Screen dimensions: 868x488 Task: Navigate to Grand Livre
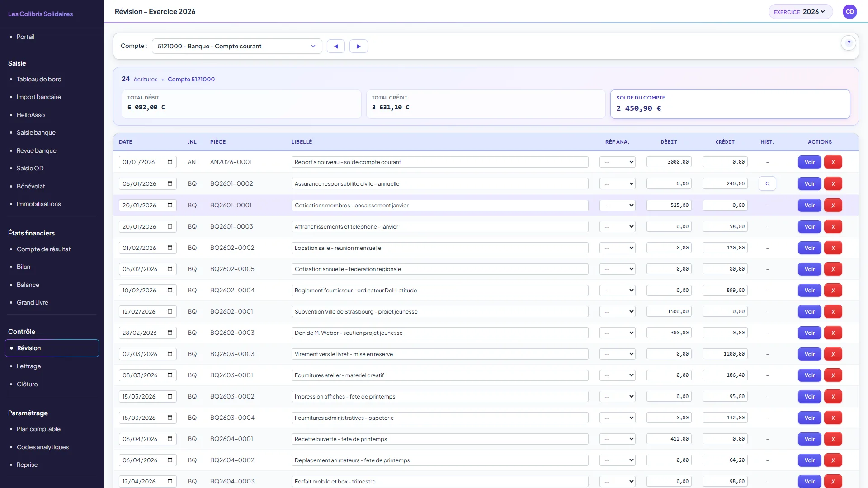(33, 302)
